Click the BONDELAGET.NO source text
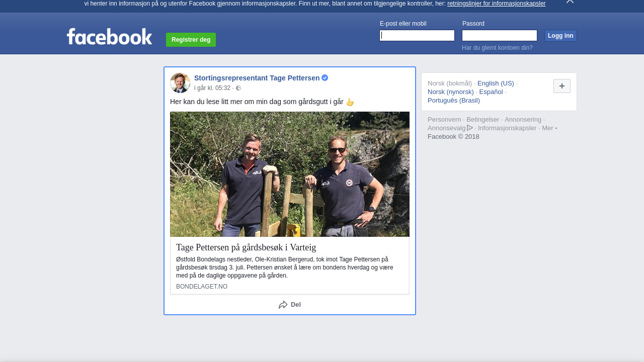This screenshot has width=644, height=362. (x=202, y=287)
